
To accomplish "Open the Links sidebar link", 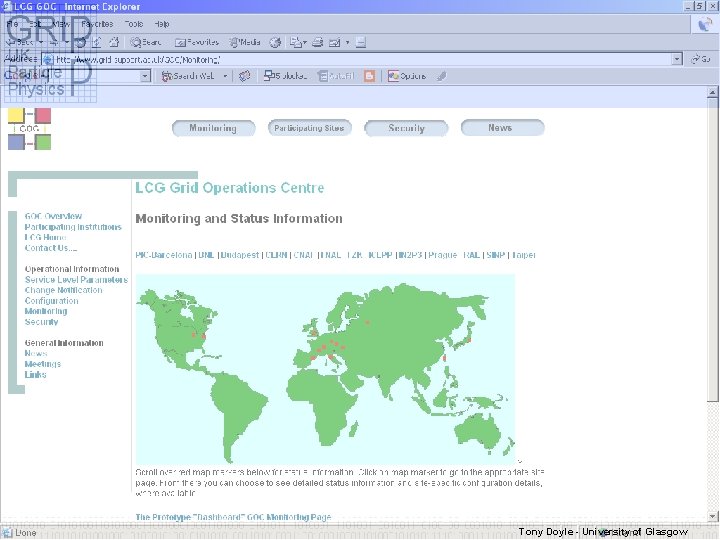I will point(35,374).
